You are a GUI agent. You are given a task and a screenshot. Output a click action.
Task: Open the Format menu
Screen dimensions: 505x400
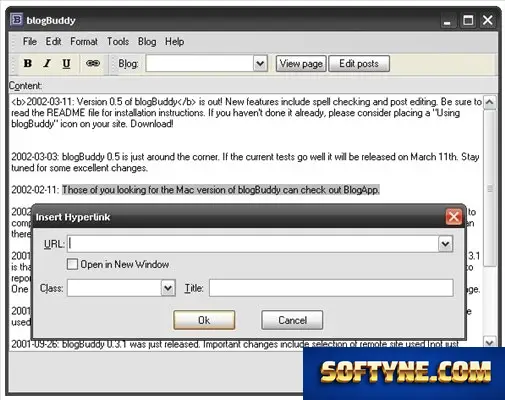click(x=84, y=42)
